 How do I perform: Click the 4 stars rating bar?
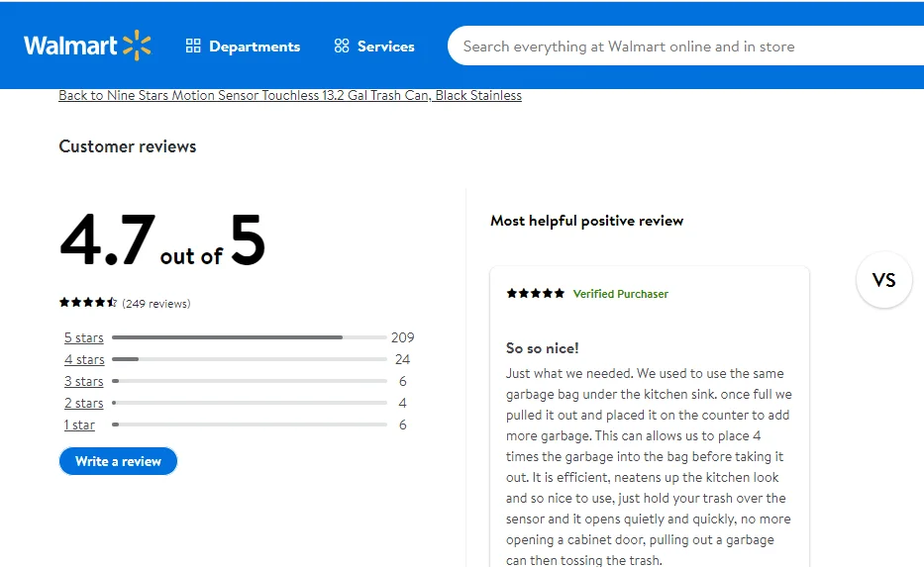[249, 359]
